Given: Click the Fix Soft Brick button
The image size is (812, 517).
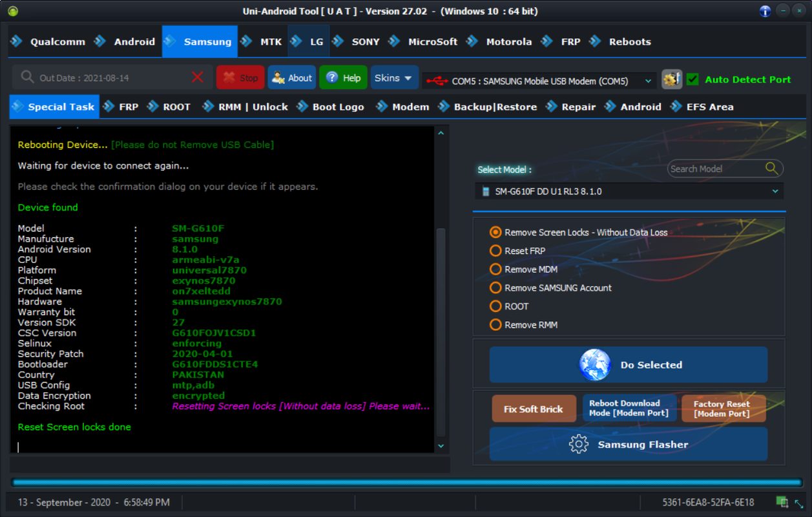Looking at the screenshot, I should 534,408.
